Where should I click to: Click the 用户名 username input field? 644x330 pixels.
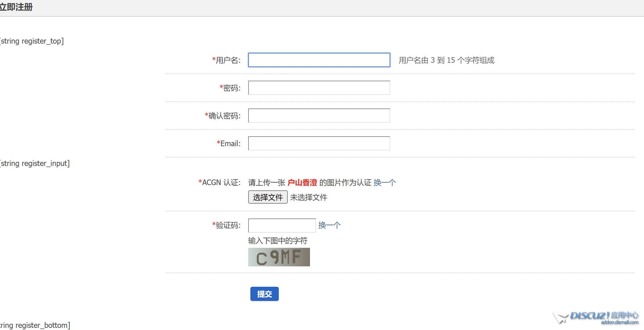click(319, 60)
